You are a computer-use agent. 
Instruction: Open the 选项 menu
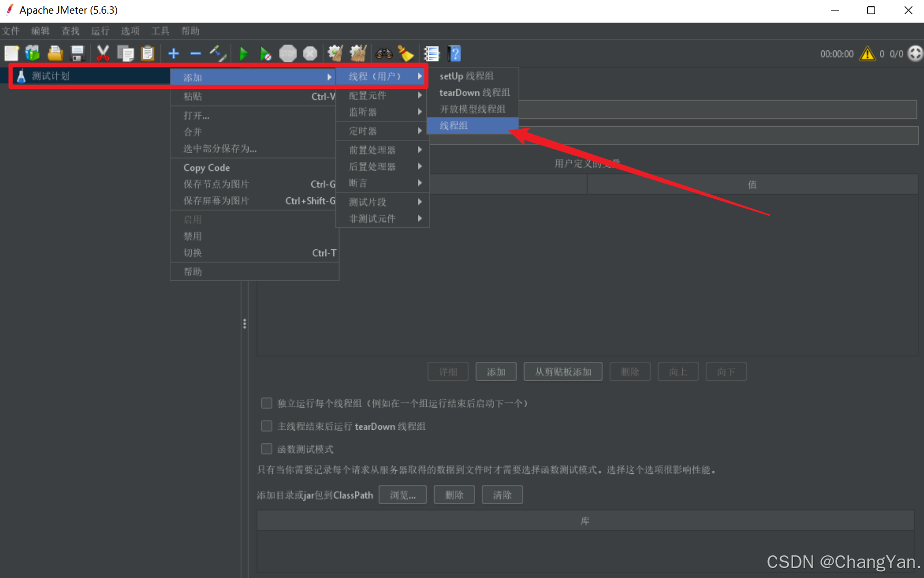click(130, 31)
